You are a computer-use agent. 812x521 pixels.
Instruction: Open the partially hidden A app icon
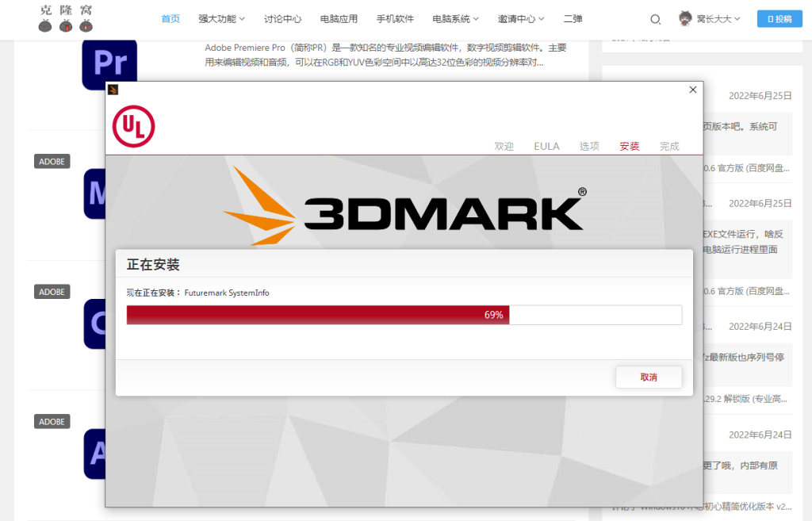pyautogui.click(x=95, y=454)
